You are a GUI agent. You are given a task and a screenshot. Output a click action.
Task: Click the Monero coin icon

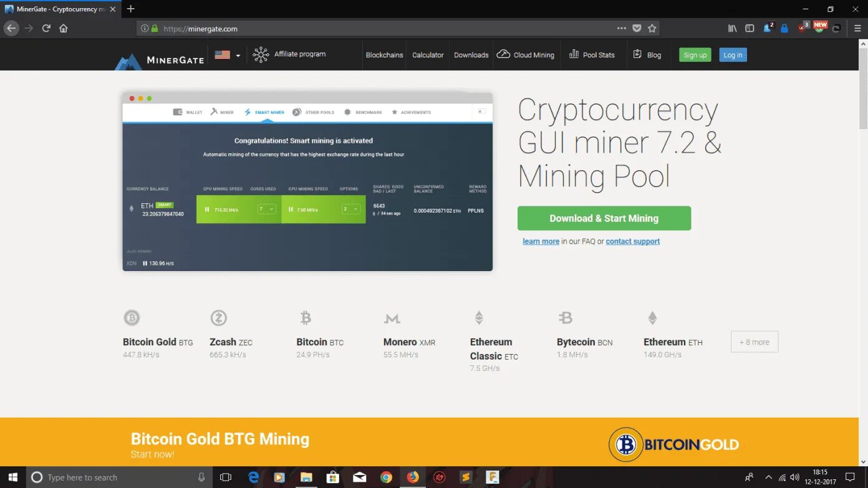[392, 319]
